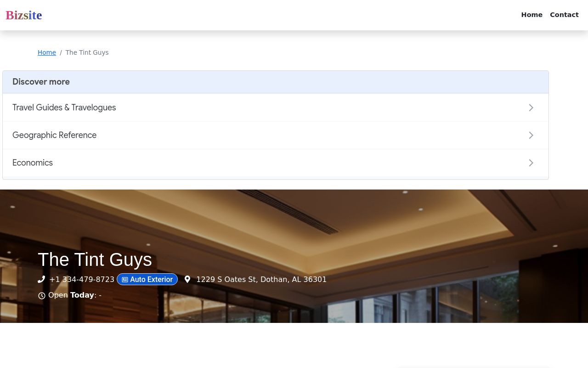Select The Tint Guys breadcrumb text
This screenshot has width=588, height=368.
tap(87, 52)
